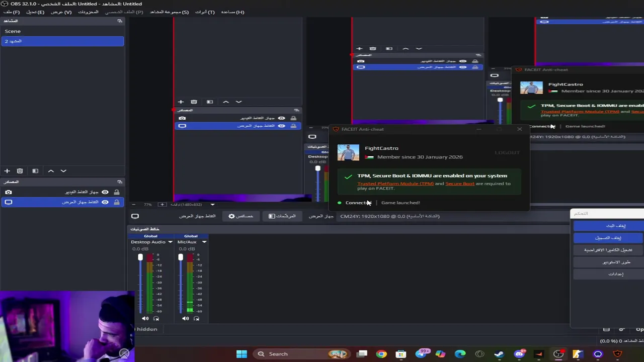Click the status bar gear icon
The height and width of the screenshot is (362, 644).
tap(622, 329)
